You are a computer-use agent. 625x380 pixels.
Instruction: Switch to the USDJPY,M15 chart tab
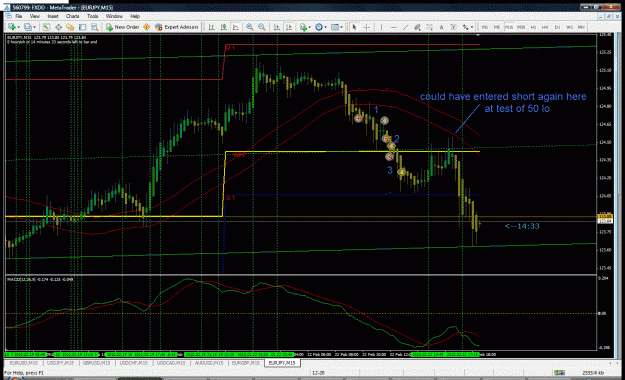pos(60,363)
